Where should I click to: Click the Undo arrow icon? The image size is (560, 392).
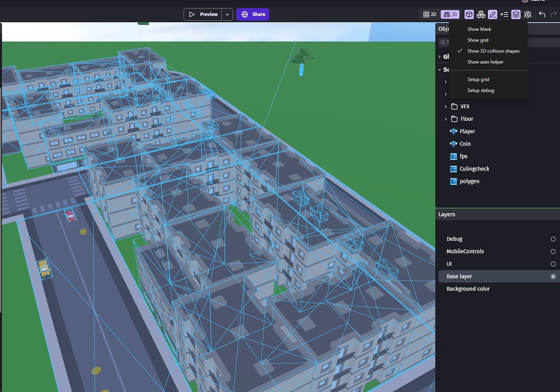(542, 14)
